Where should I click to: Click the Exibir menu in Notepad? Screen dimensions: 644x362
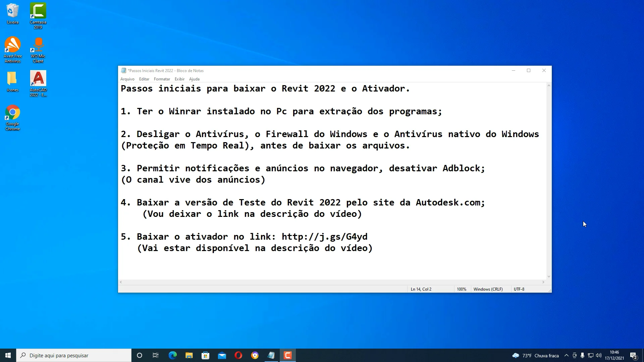click(x=179, y=79)
